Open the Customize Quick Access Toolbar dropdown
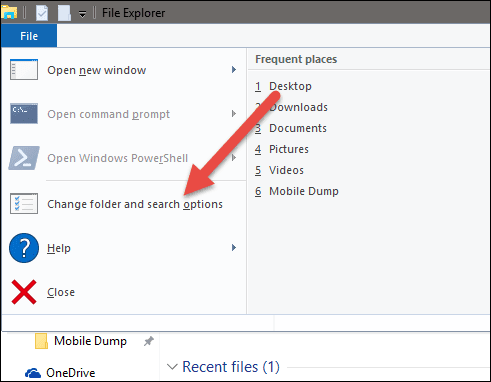This screenshot has width=491, height=382. coord(82,14)
